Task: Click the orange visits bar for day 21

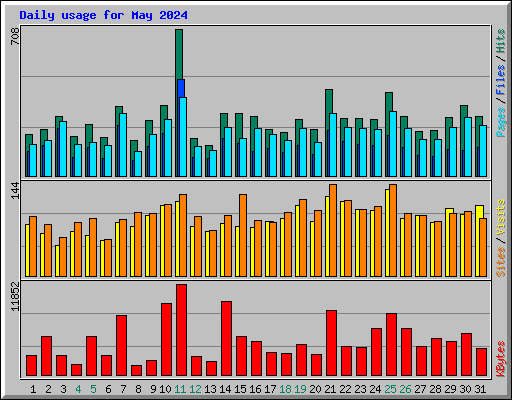Action: click(333, 230)
